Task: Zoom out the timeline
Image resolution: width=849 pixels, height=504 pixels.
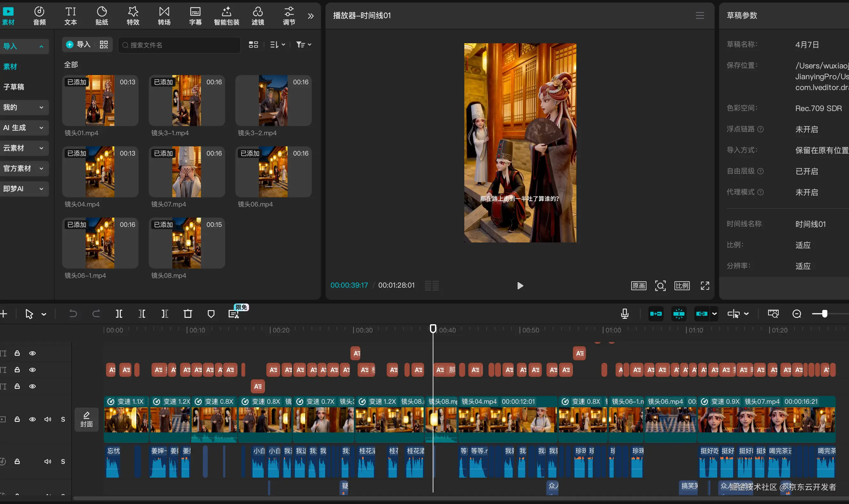Action: tap(797, 313)
